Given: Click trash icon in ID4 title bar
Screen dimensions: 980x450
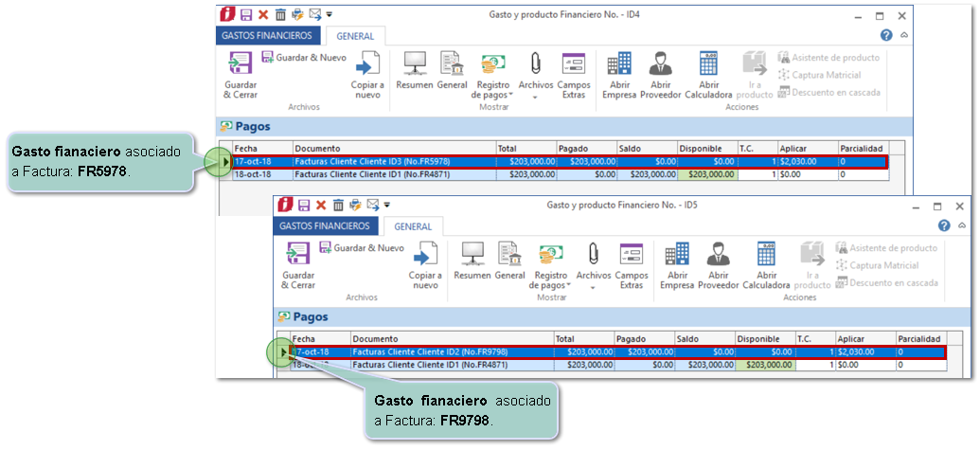Looking at the screenshot, I should tap(280, 14).
